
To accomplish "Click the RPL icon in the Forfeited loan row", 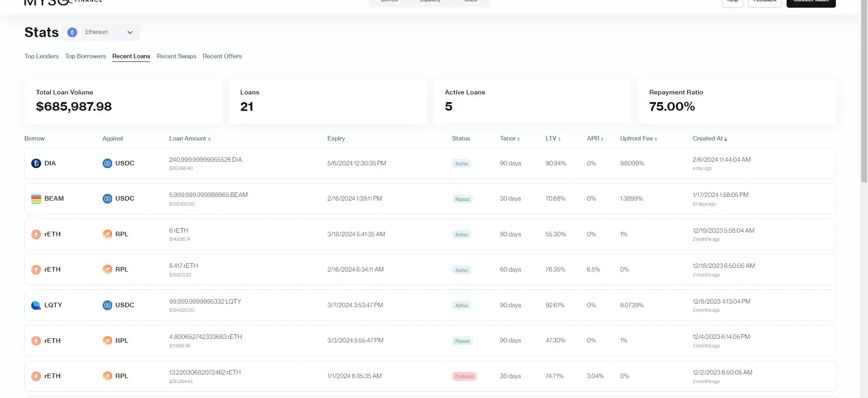I will click(x=107, y=376).
